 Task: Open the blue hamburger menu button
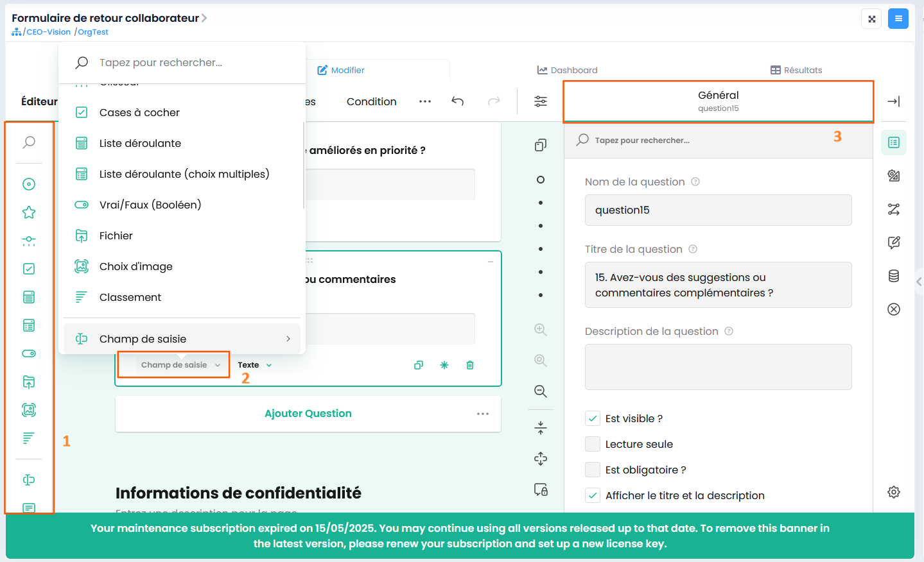click(x=898, y=19)
